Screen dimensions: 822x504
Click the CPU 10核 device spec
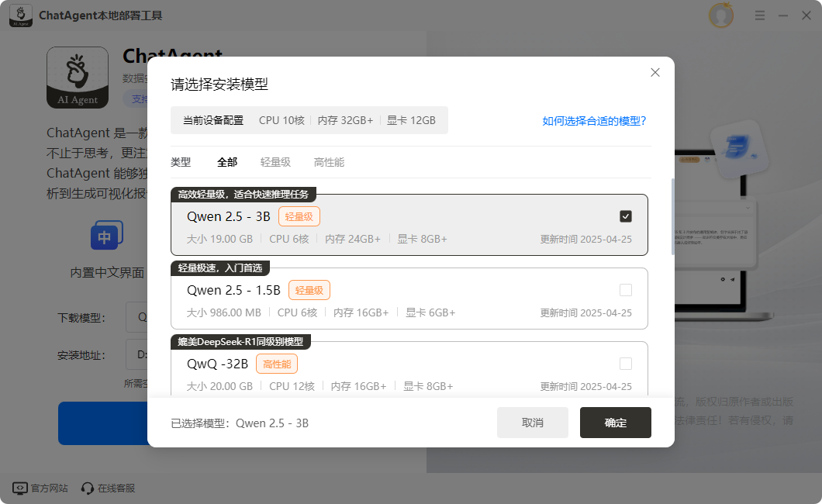[281, 120]
